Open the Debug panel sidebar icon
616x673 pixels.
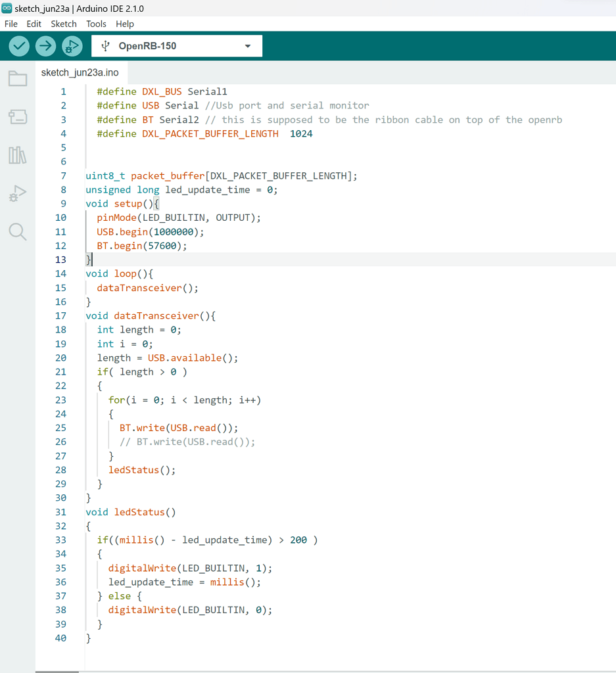point(17,194)
